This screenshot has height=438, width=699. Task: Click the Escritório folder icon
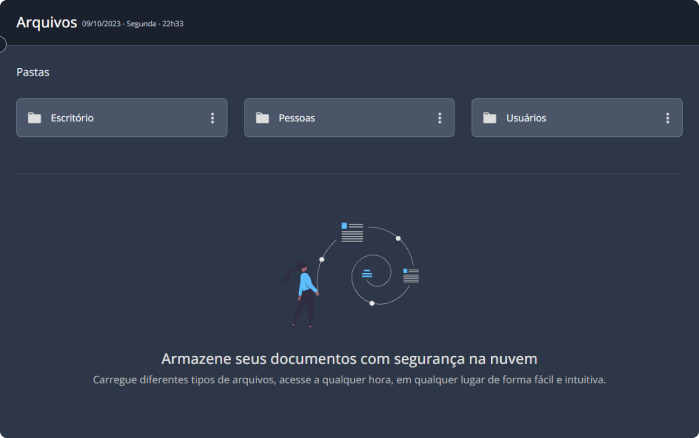[x=34, y=118]
